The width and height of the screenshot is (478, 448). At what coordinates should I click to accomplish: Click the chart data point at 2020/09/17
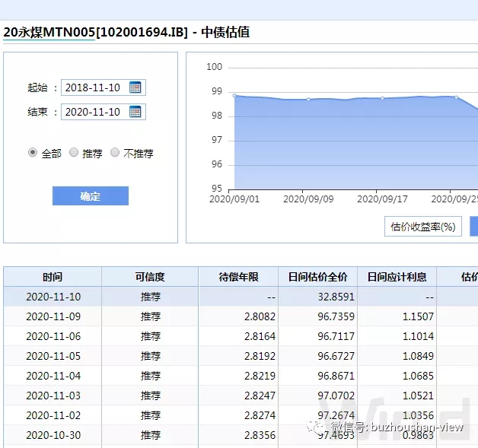[383, 98]
